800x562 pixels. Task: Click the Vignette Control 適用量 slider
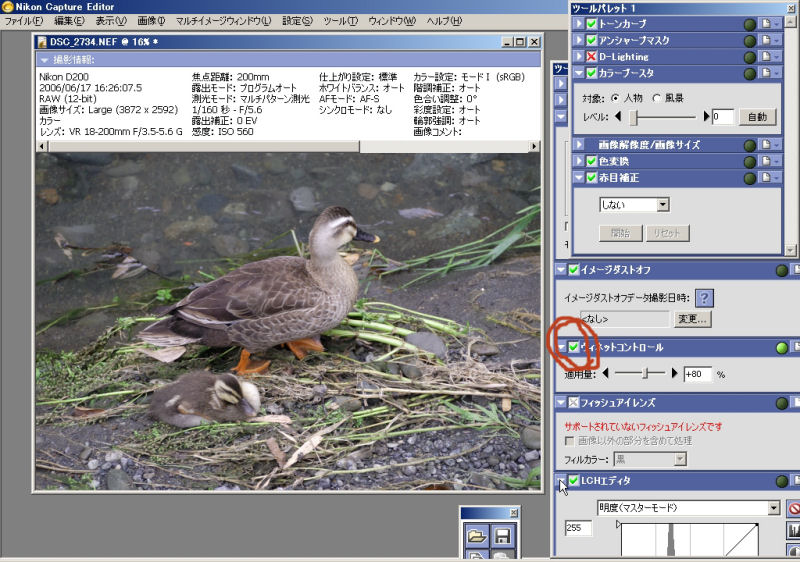point(648,373)
